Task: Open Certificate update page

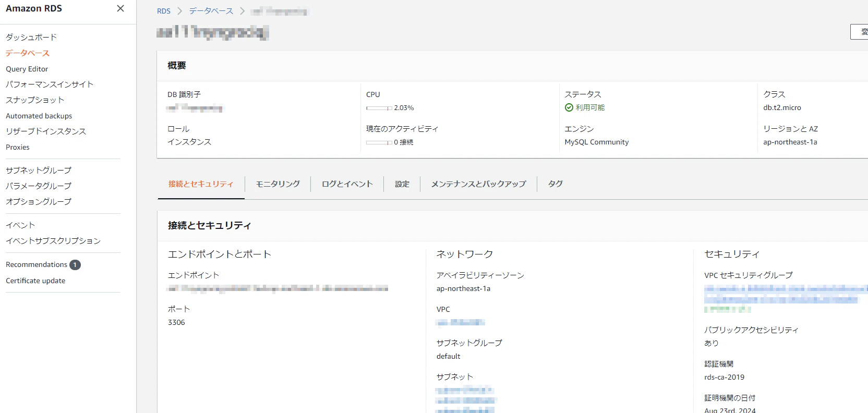Action: click(x=35, y=281)
